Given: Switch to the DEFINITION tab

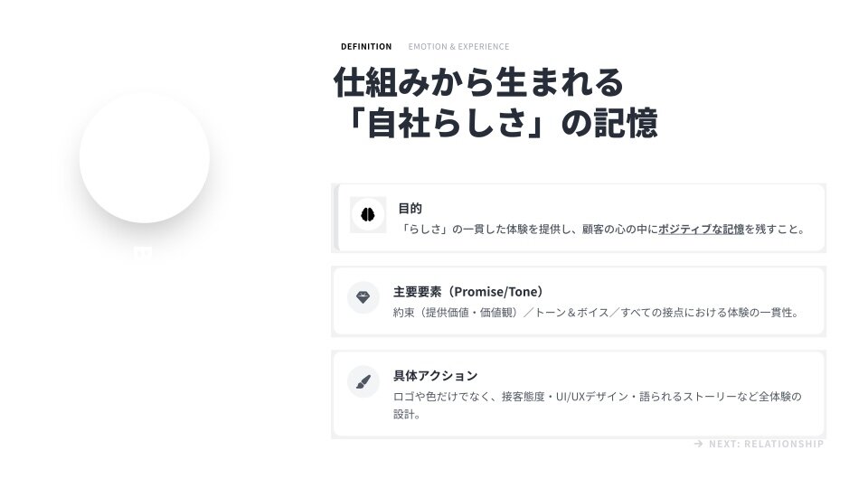Looking at the screenshot, I should (366, 47).
